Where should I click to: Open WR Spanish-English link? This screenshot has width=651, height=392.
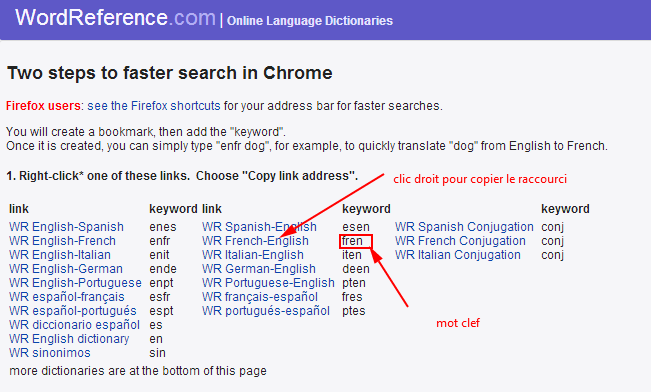pyautogui.click(x=259, y=227)
